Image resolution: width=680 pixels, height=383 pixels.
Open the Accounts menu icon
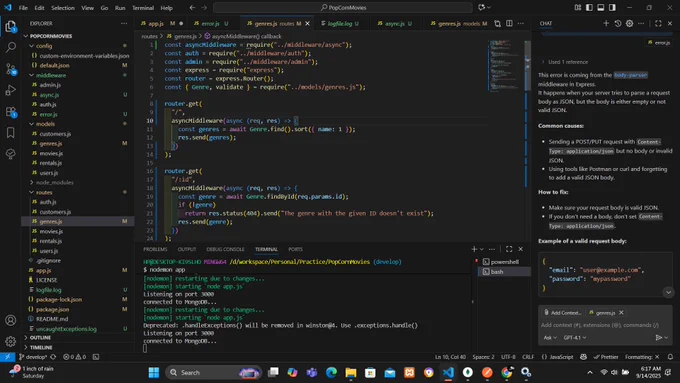(x=10, y=321)
